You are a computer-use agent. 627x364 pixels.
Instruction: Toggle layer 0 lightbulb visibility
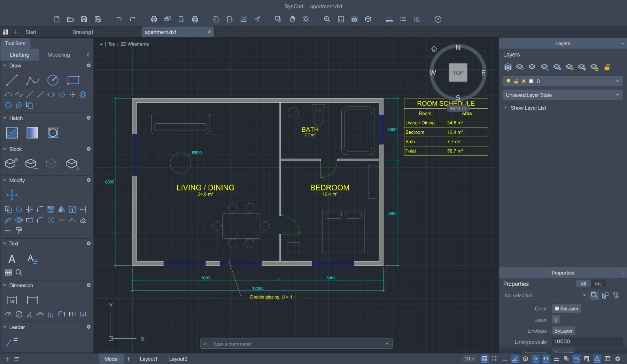pos(508,81)
